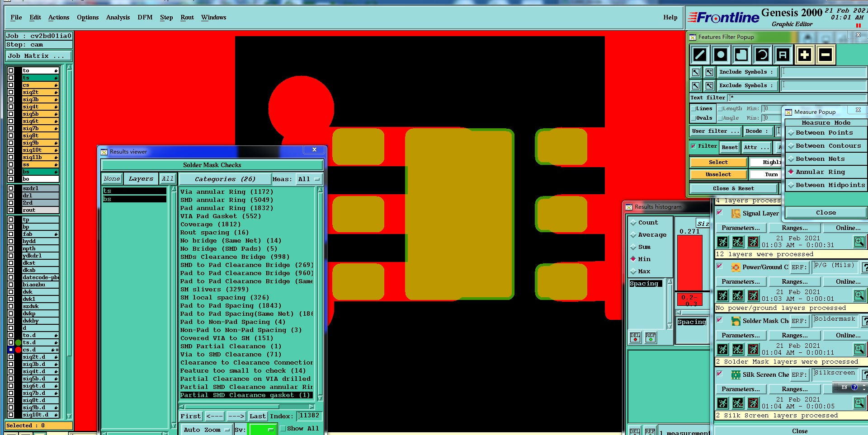The height and width of the screenshot is (435, 868).
Task: Click the first run icon under Signal Layer
Action: 723,242
